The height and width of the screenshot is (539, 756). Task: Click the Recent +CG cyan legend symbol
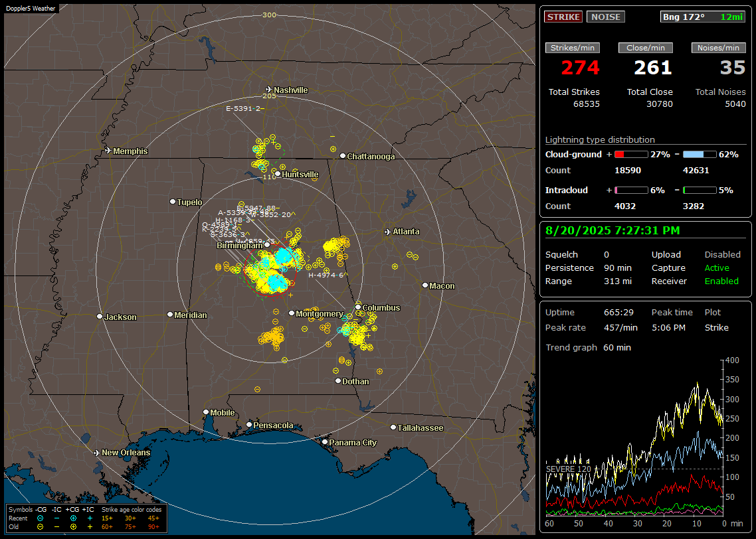(73, 518)
